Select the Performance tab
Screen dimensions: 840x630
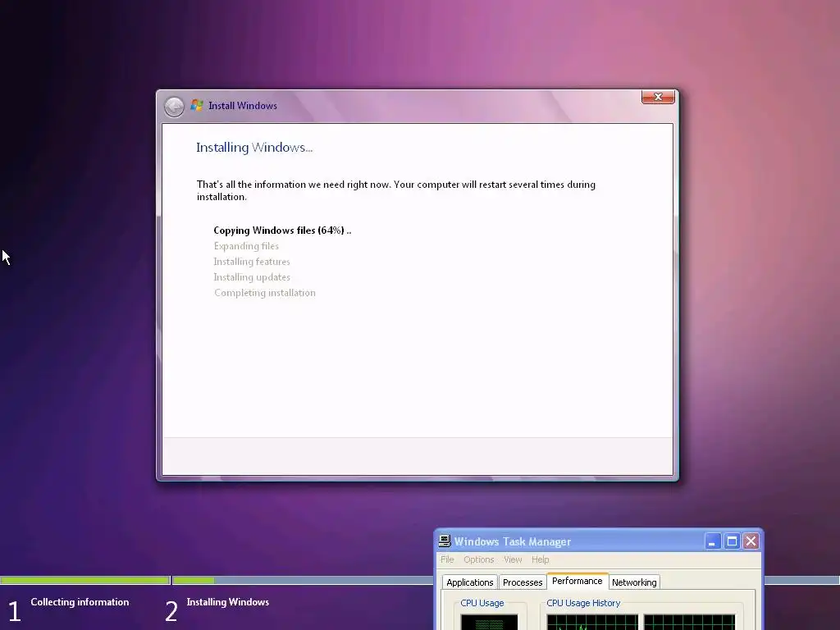577,581
